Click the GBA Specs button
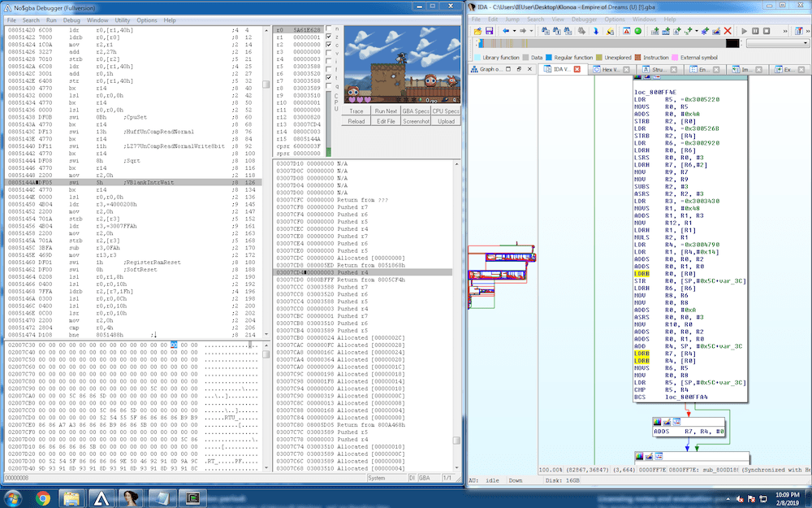Image resolution: width=812 pixels, height=508 pixels. 416,111
